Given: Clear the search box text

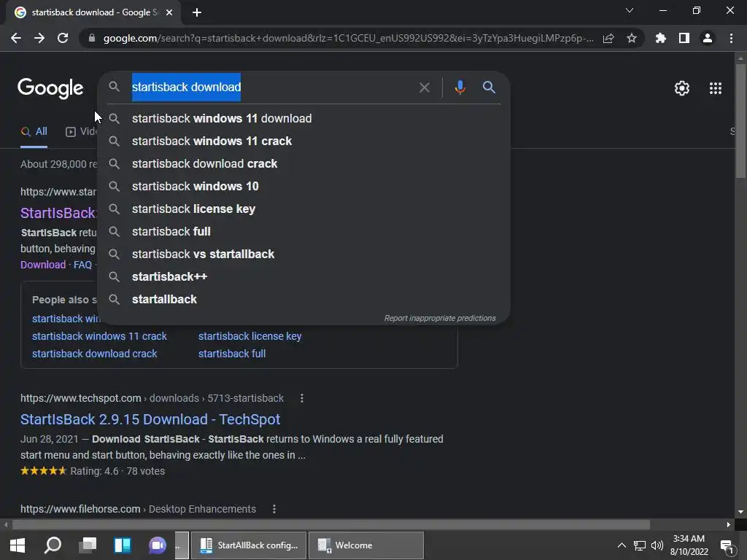Looking at the screenshot, I should [x=425, y=87].
